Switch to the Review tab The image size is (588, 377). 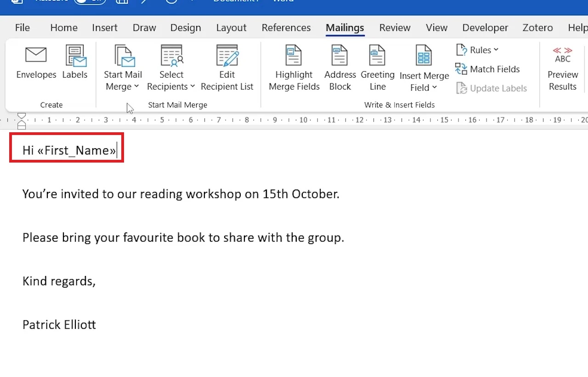[x=395, y=28]
